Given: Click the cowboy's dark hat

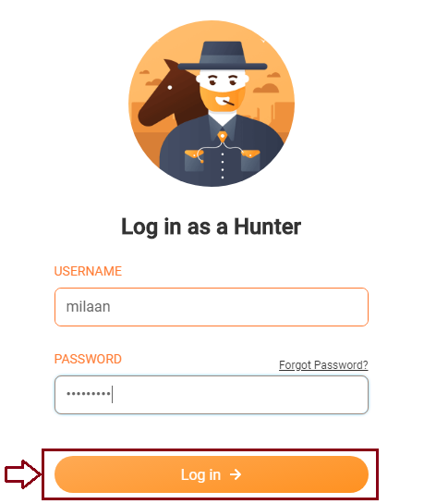Looking at the screenshot, I should pos(223,55).
